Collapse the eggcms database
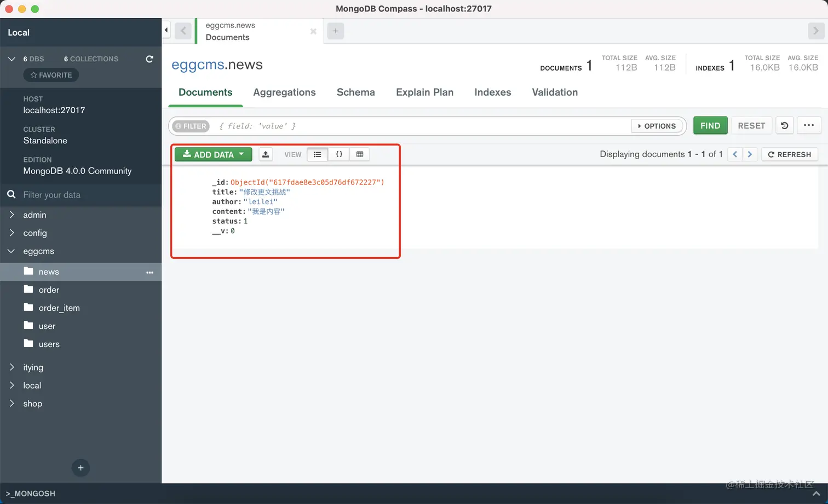The image size is (828, 504). point(12,251)
